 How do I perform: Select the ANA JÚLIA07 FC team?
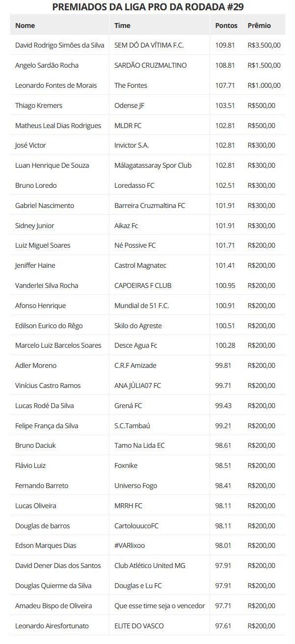(x=137, y=386)
